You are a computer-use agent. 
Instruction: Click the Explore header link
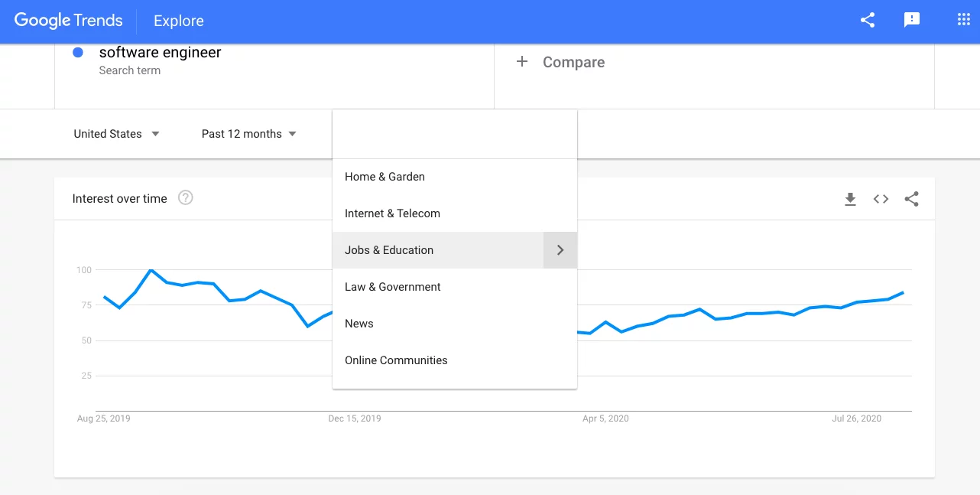tap(179, 21)
